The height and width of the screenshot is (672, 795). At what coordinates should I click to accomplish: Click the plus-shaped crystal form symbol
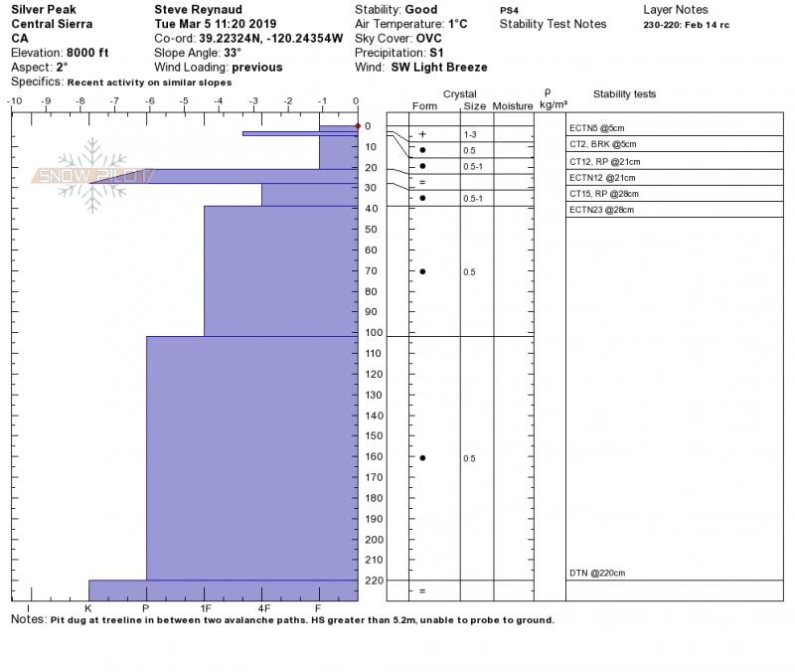(x=422, y=134)
